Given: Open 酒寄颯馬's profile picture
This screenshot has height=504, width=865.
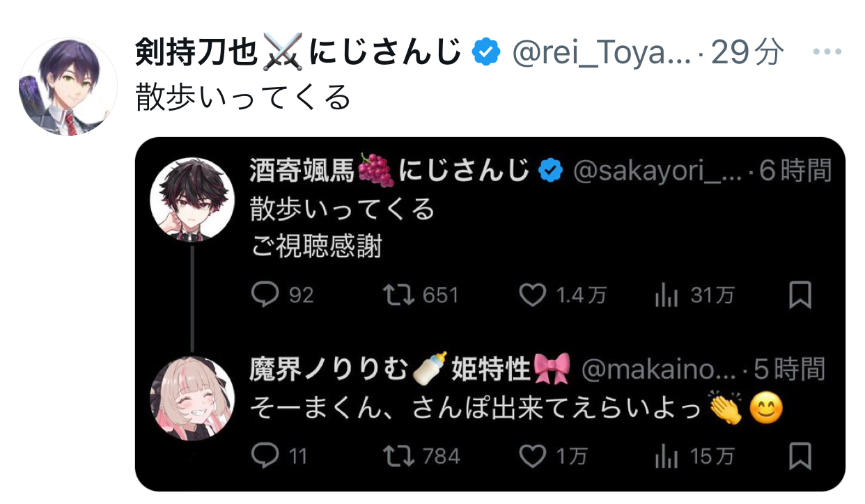Looking at the screenshot, I should pyautogui.click(x=192, y=199).
